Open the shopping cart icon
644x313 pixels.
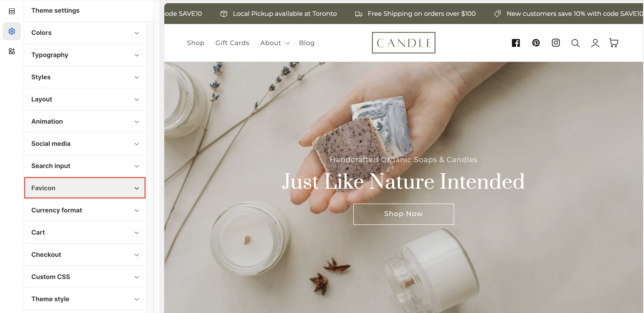click(x=614, y=43)
